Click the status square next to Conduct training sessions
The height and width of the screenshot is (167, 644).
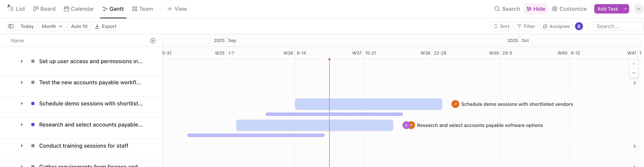[33, 145]
